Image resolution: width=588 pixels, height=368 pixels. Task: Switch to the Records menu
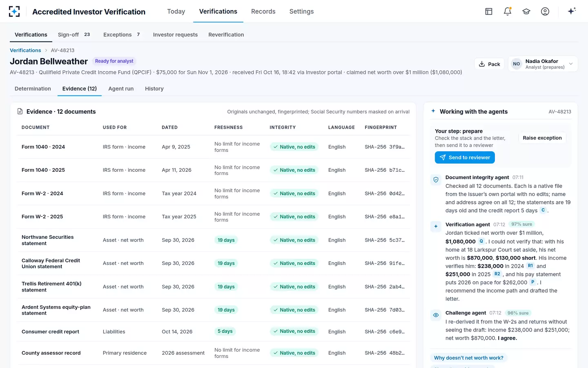click(263, 11)
